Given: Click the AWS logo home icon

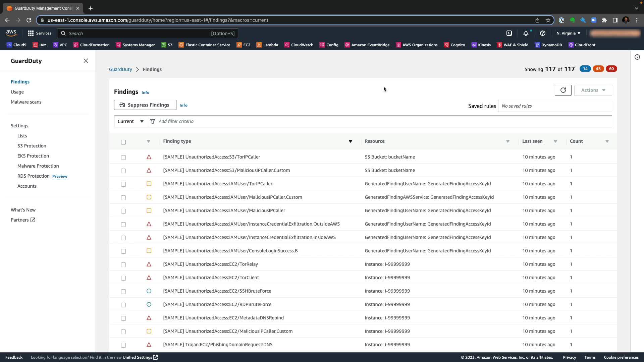Looking at the screenshot, I should [11, 33].
